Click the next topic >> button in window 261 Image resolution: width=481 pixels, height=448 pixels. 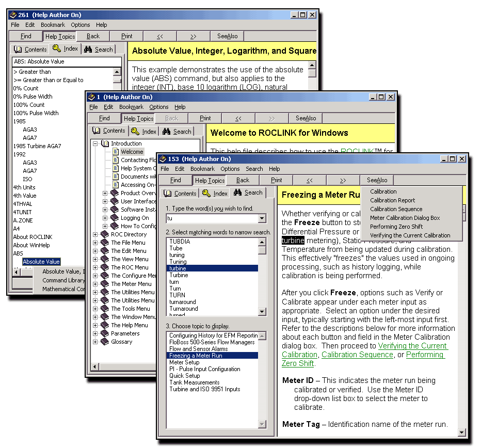coord(193,36)
